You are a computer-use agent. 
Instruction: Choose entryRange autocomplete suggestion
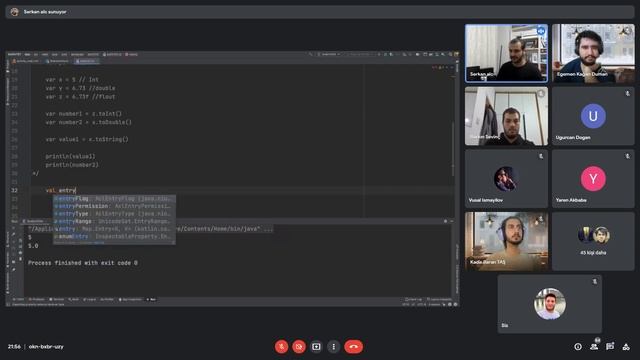pyautogui.click(x=114, y=221)
